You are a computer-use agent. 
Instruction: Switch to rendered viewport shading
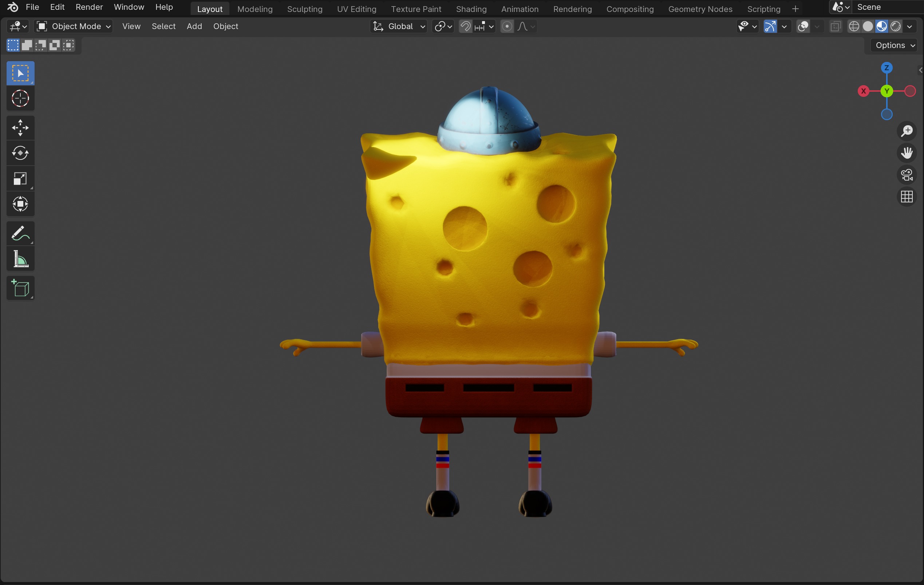[895, 26]
